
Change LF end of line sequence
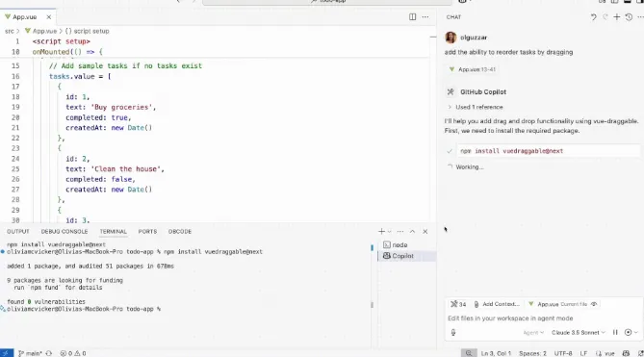[583, 353]
